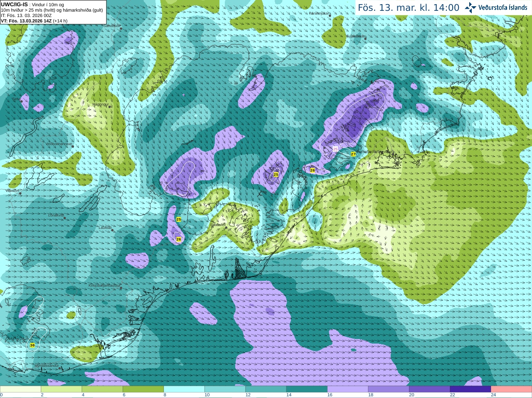The height and width of the screenshot is (398, 532).
Task: Click the Setur station label
Action: tap(17, 99)
